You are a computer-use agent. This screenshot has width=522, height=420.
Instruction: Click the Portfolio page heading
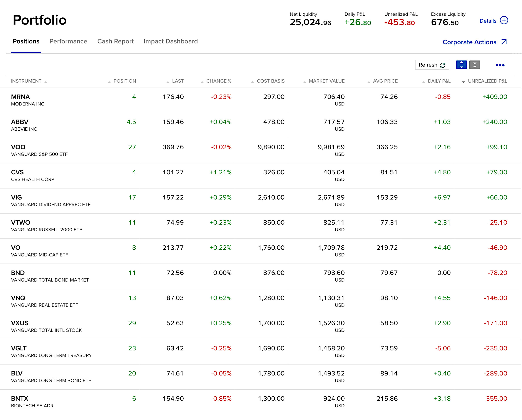(40, 20)
